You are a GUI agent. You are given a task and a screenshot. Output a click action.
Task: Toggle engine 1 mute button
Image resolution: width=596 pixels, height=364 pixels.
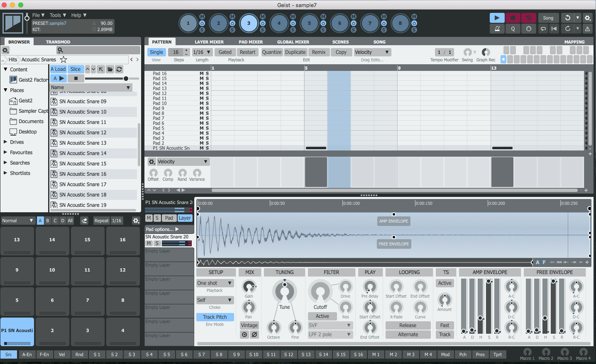pos(202,17)
